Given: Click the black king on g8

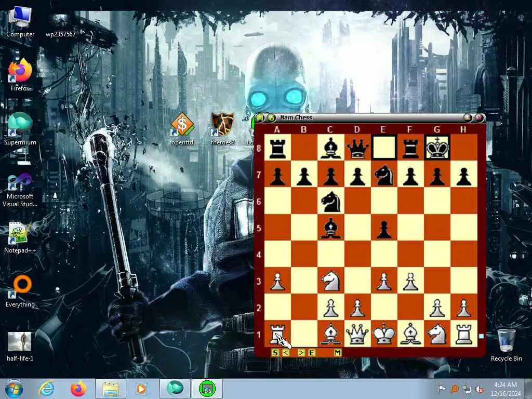Looking at the screenshot, I should coord(437,148).
